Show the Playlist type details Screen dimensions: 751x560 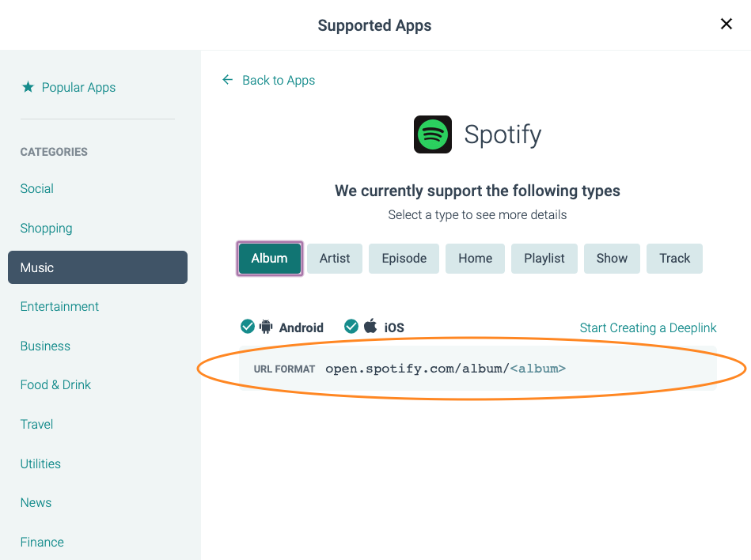[544, 259]
